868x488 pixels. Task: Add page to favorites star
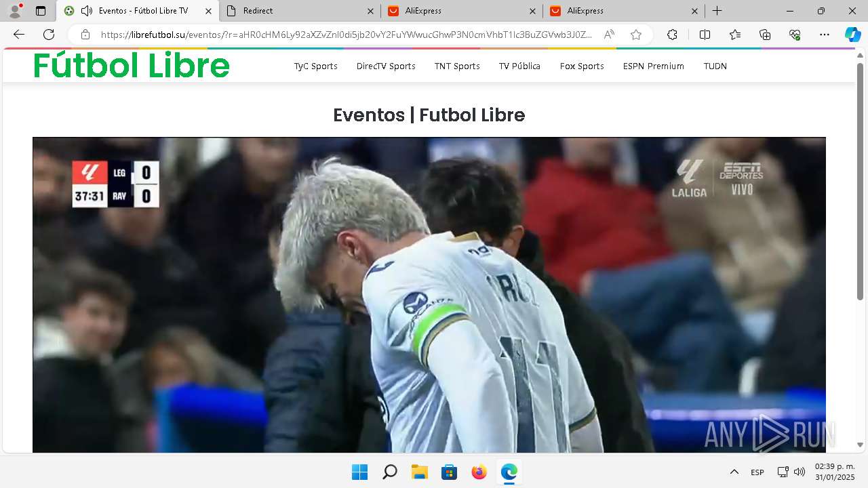click(636, 35)
